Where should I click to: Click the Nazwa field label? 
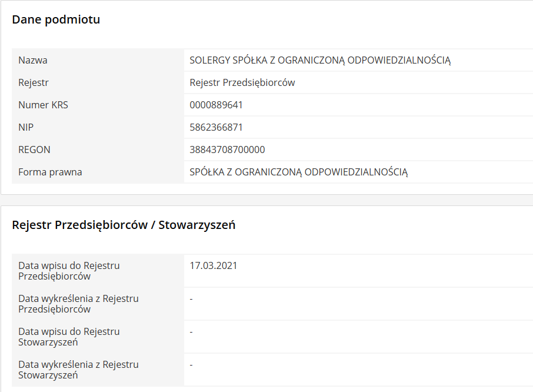(33, 60)
